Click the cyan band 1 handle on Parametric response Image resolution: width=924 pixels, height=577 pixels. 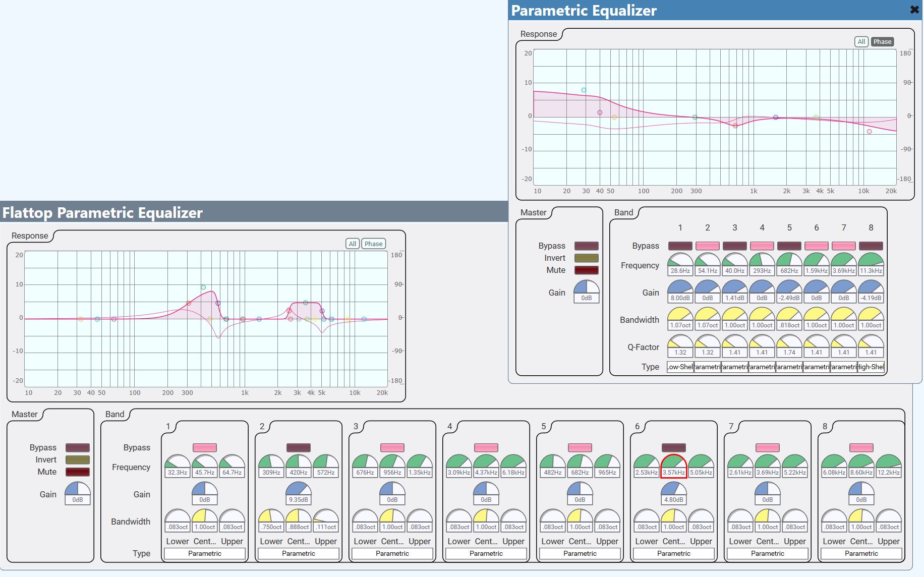point(584,90)
